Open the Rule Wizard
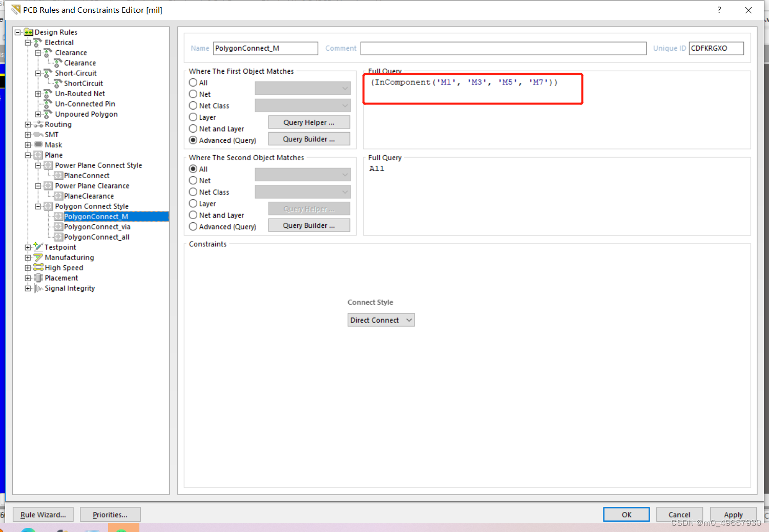 (x=43, y=515)
